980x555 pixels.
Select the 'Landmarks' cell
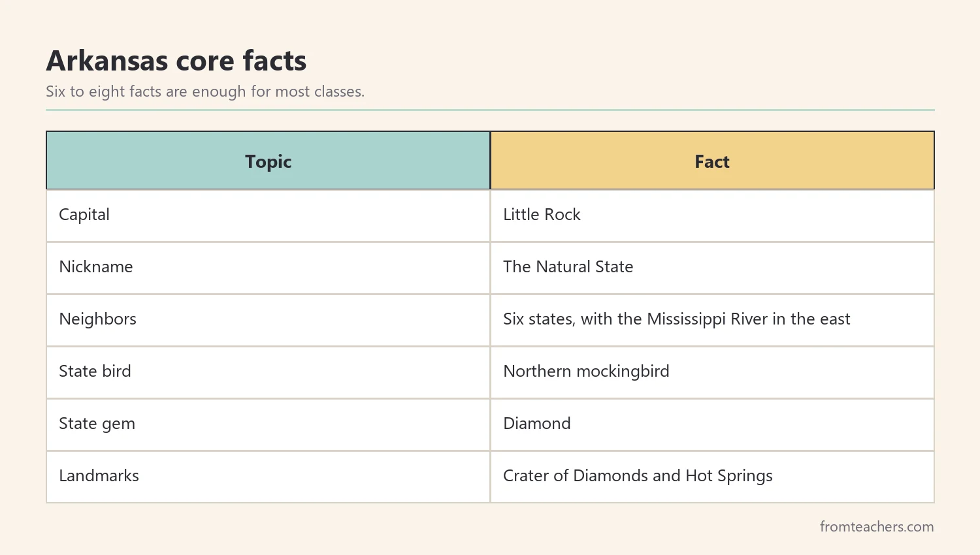(x=269, y=477)
